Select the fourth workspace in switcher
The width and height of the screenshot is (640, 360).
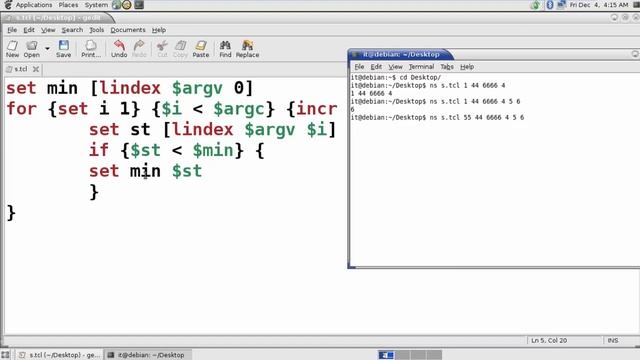(434, 355)
